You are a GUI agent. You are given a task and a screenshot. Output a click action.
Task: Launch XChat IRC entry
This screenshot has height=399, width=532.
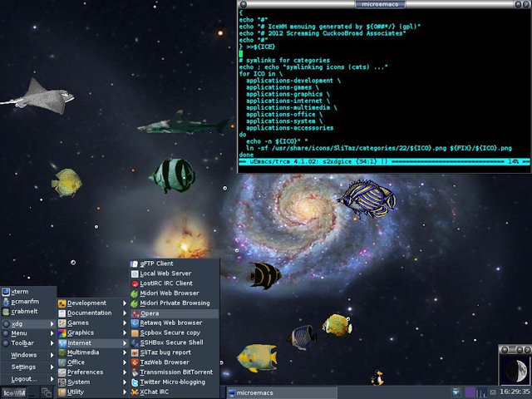tap(175, 392)
